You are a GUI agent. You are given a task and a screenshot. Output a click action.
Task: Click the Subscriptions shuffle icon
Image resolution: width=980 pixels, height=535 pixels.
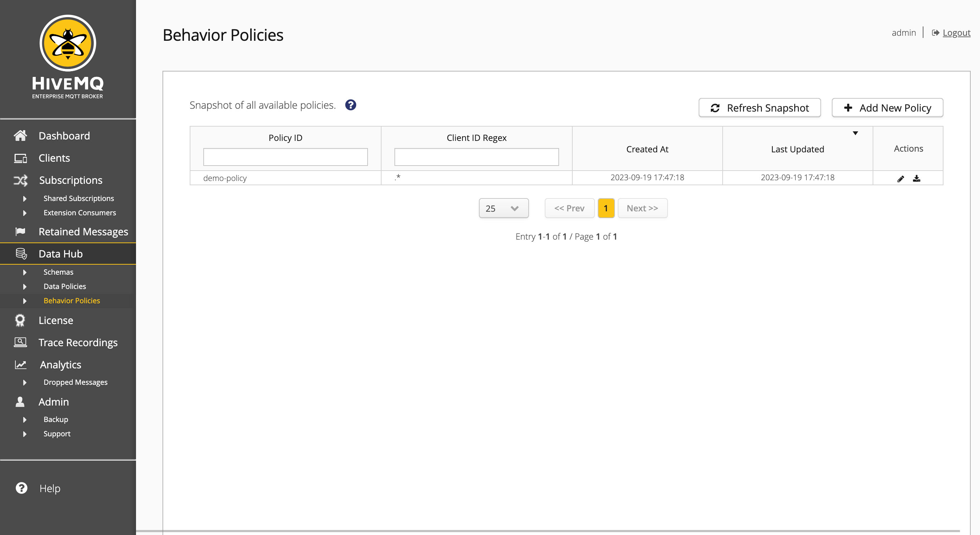point(20,180)
